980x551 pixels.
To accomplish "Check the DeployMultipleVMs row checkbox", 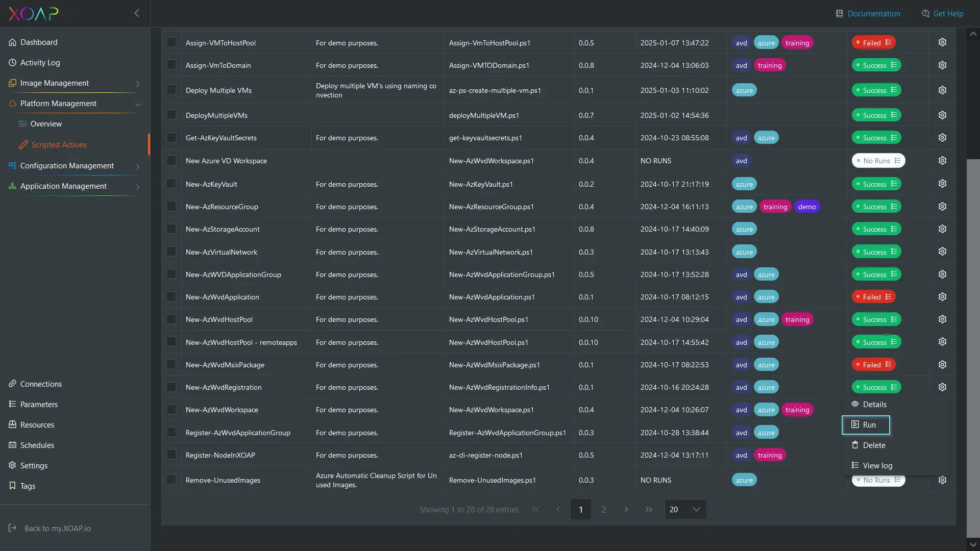I will [x=171, y=115].
